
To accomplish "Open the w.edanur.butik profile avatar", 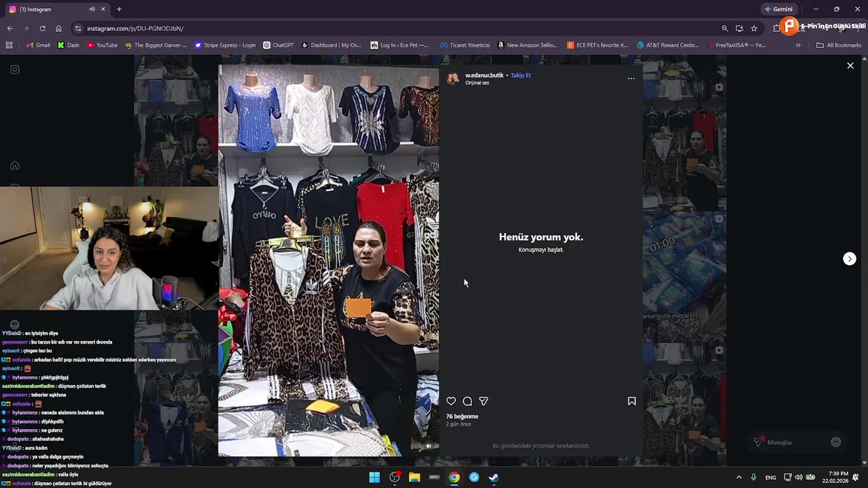I will click(x=453, y=79).
